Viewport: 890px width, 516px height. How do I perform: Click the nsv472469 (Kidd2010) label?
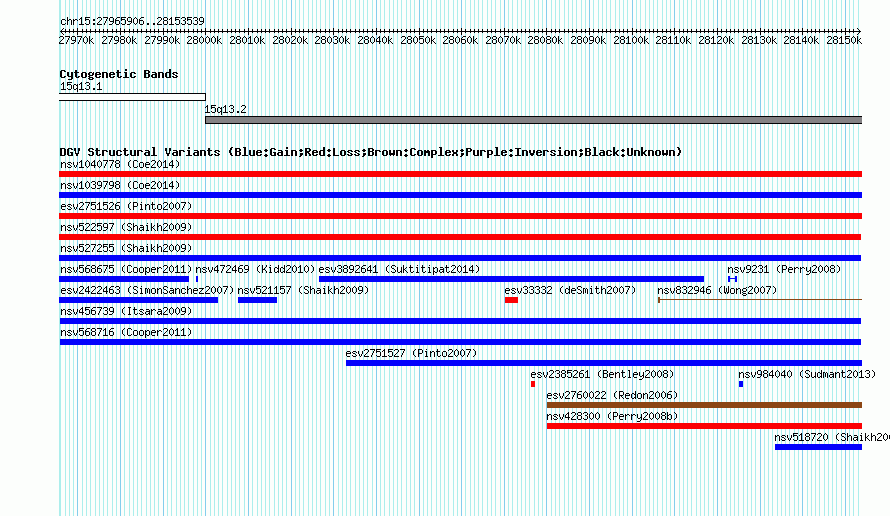tap(255, 269)
